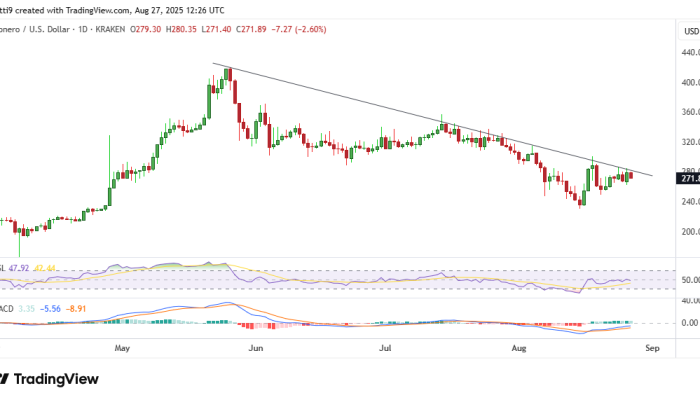This screenshot has height=400, width=700.
Task: Click the TradingView logo icon
Action: click(x=6, y=379)
